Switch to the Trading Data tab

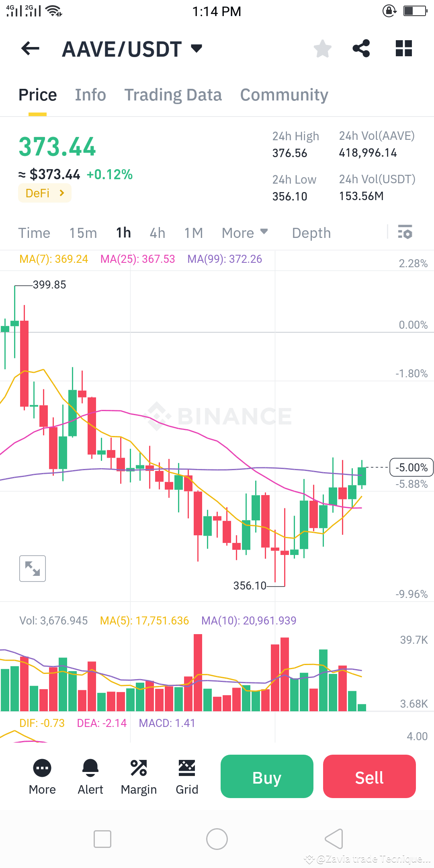point(173,94)
